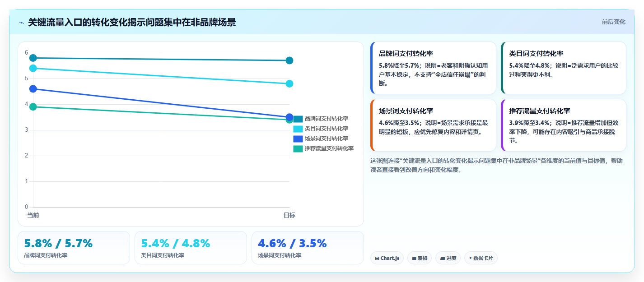Click the 5.4% / 4.8% stat value
Screen dimensions: 644x282
pyautogui.click(x=176, y=243)
